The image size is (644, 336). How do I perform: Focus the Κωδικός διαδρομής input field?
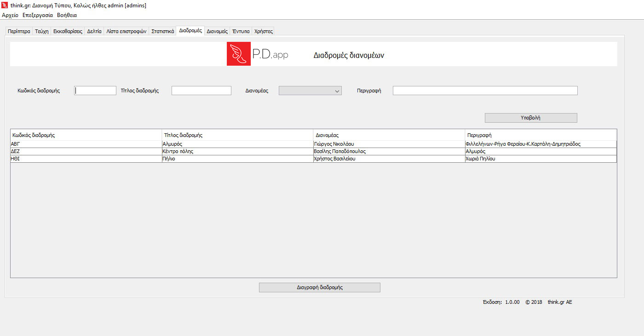point(95,91)
